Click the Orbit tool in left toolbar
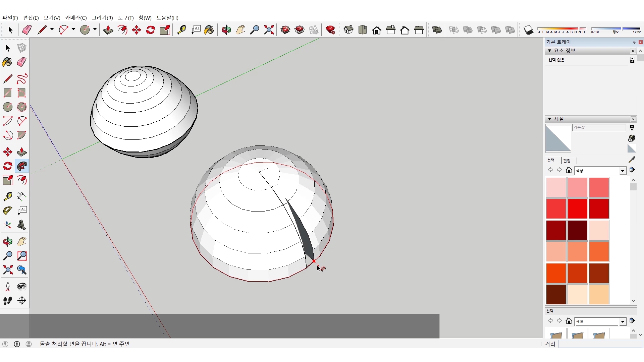The height and width of the screenshot is (362, 644). click(8, 242)
